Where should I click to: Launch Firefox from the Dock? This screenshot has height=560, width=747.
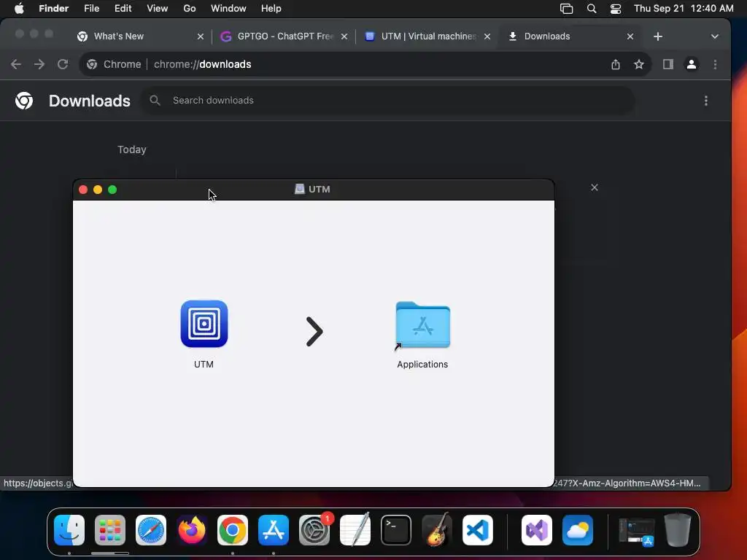192,530
